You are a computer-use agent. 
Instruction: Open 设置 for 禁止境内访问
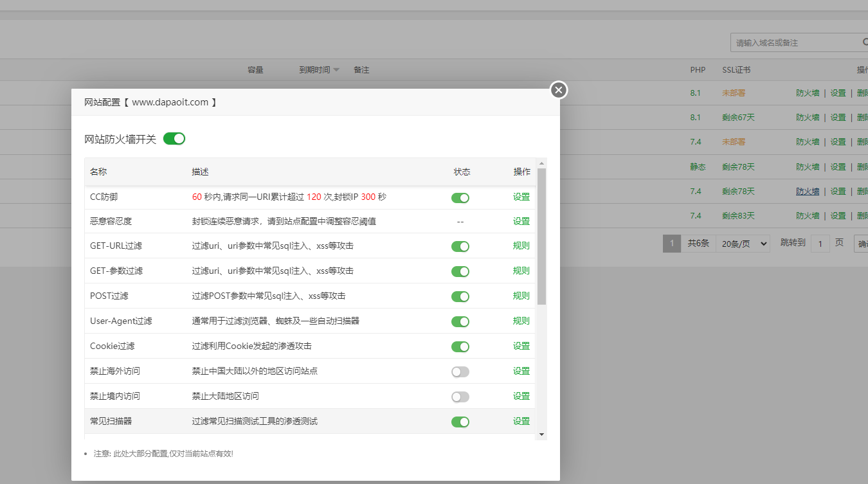[521, 396]
